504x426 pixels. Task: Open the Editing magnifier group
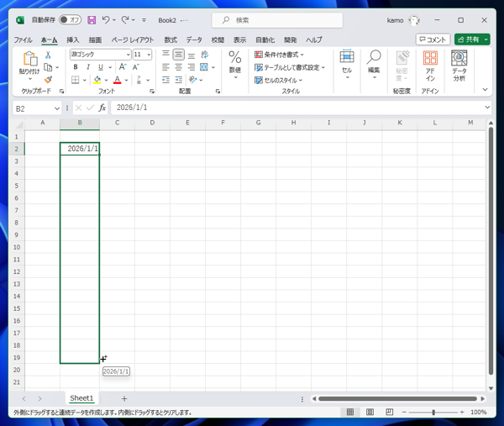click(x=374, y=65)
